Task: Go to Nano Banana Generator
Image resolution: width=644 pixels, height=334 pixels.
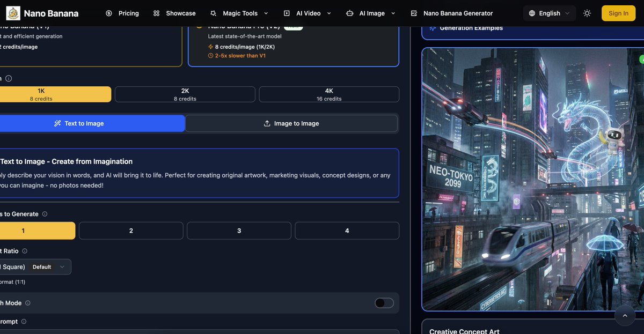Action: 452,13
